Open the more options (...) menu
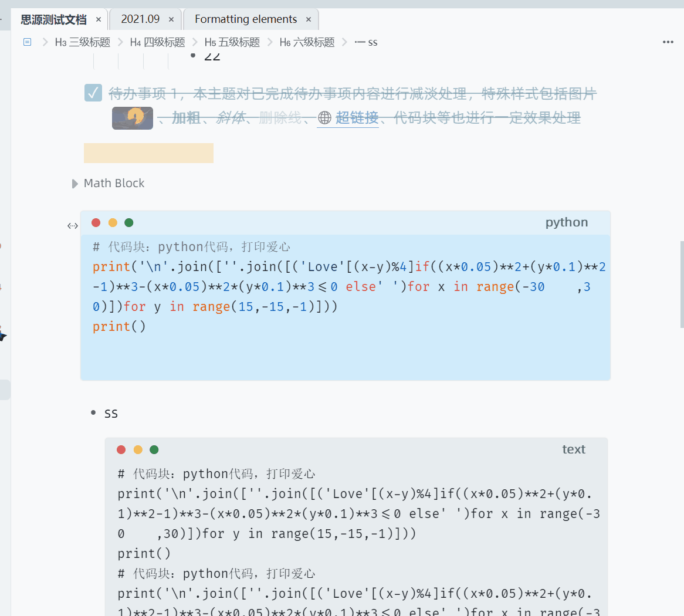The height and width of the screenshot is (616, 684). (x=668, y=42)
